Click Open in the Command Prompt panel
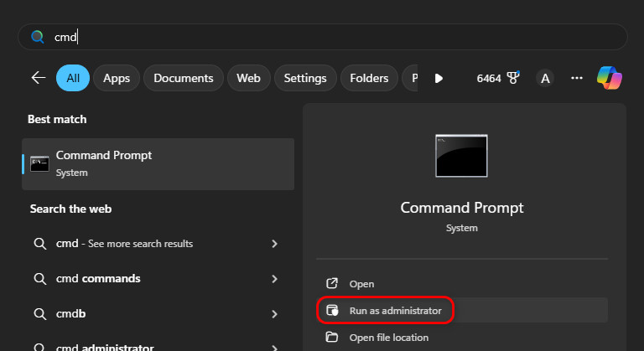644x351 pixels. pos(361,284)
